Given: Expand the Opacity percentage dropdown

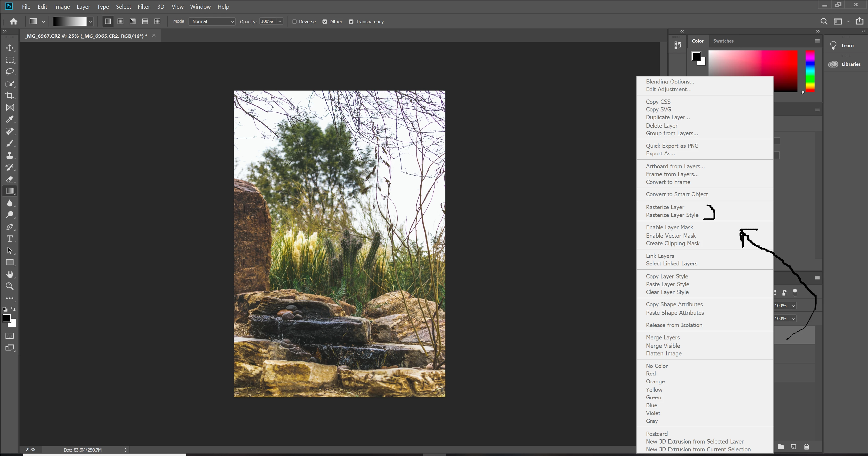Looking at the screenshot, I should point(280,22).
